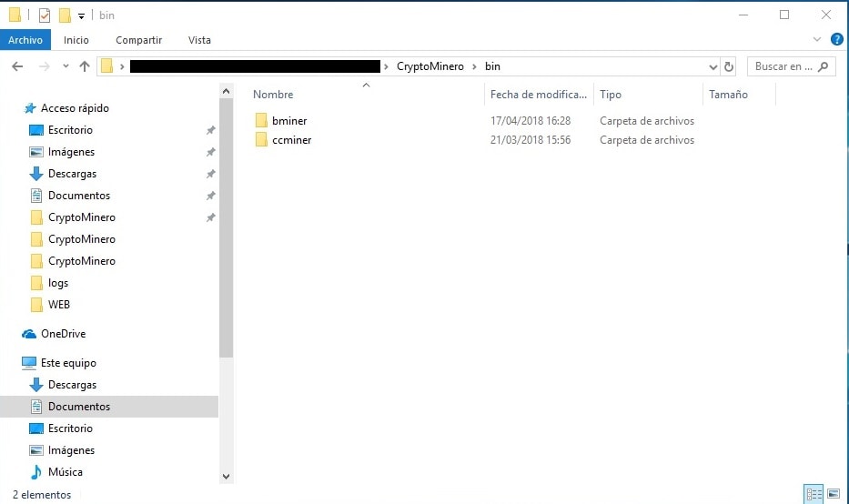Click the folder icon in address bar
The image size is (849, 504).
(107, 66)
